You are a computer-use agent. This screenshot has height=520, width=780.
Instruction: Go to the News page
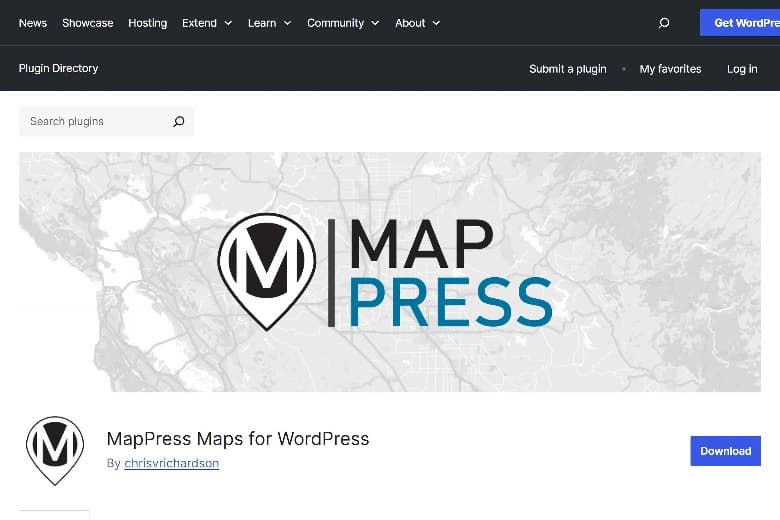point(33,23)
